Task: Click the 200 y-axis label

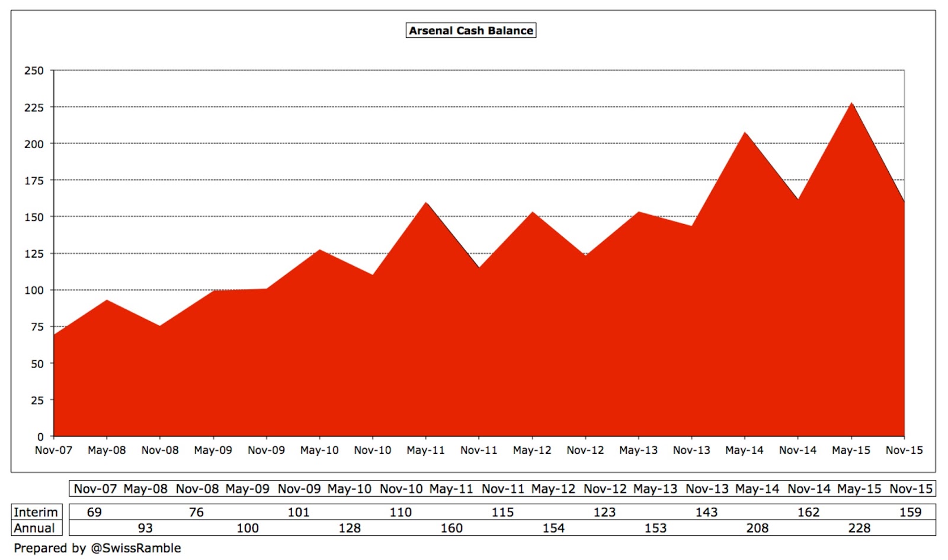Action: [34, 144]
